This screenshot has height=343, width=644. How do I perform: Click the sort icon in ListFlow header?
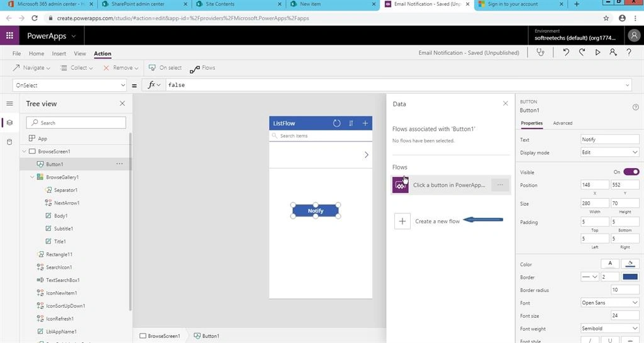click(x=351, y=123)
